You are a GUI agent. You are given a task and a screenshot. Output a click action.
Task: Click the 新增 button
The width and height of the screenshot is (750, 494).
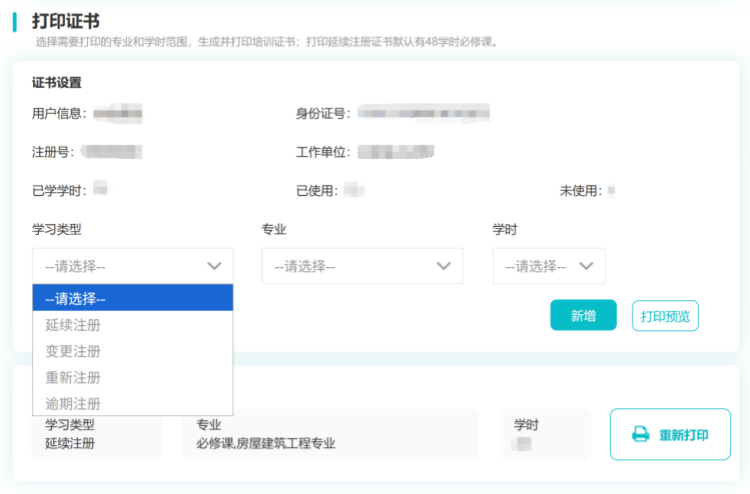tap(583, 316)
